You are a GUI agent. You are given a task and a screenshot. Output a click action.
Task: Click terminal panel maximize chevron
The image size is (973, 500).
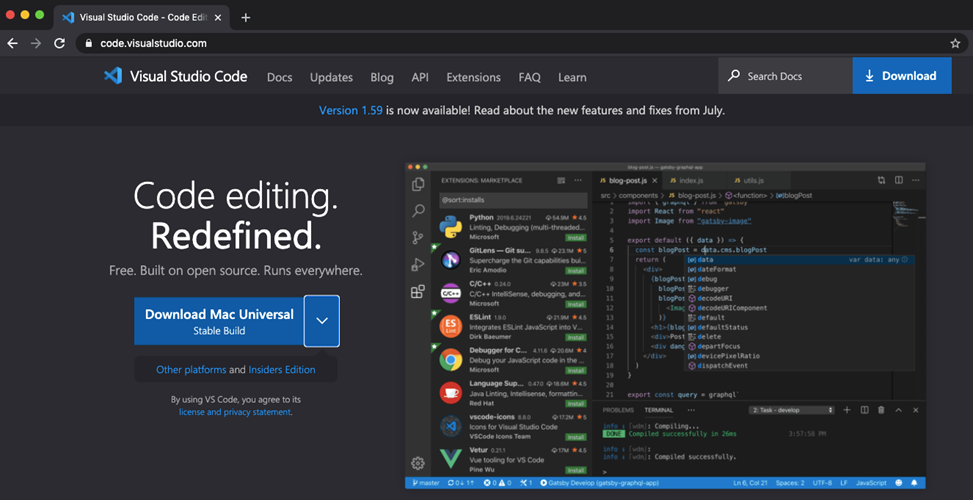pos(897,410)
